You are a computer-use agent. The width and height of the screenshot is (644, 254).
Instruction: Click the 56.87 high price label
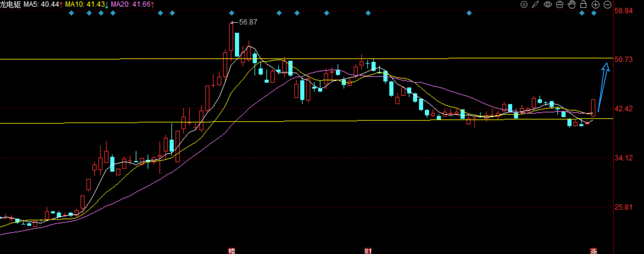[248, 22]
